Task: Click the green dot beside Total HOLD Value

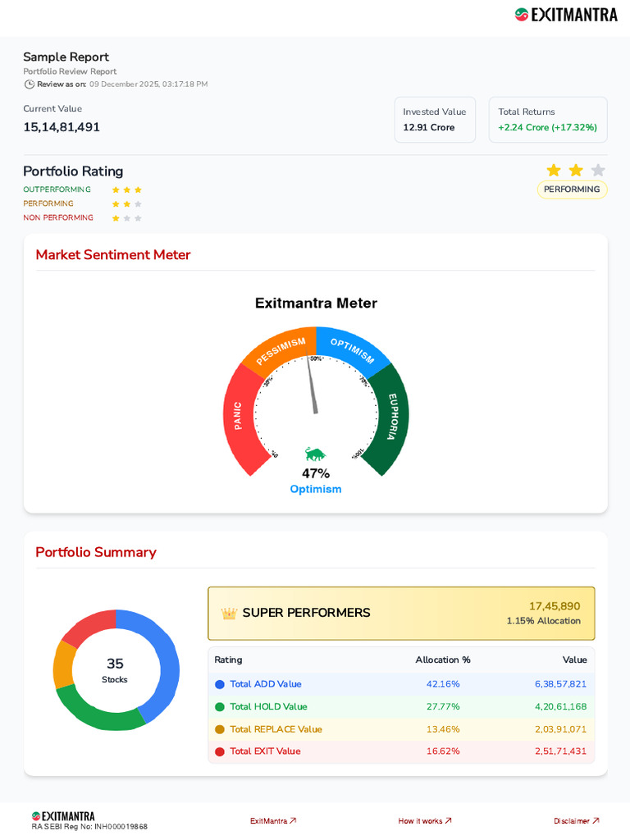Action: 219,706
